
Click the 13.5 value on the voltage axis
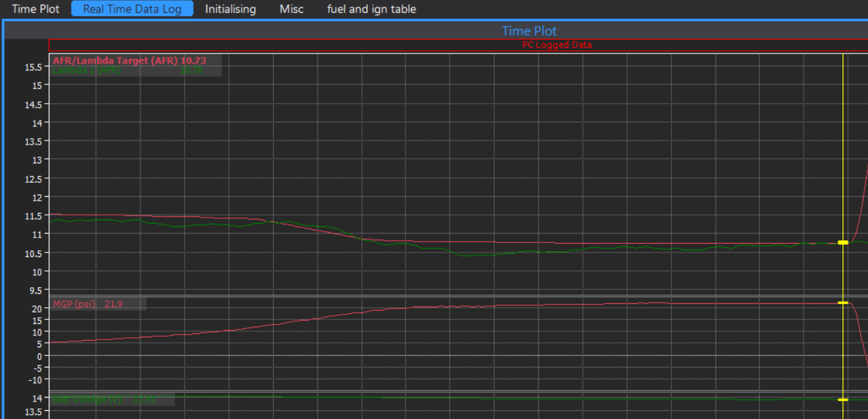[x=33, y=411]
